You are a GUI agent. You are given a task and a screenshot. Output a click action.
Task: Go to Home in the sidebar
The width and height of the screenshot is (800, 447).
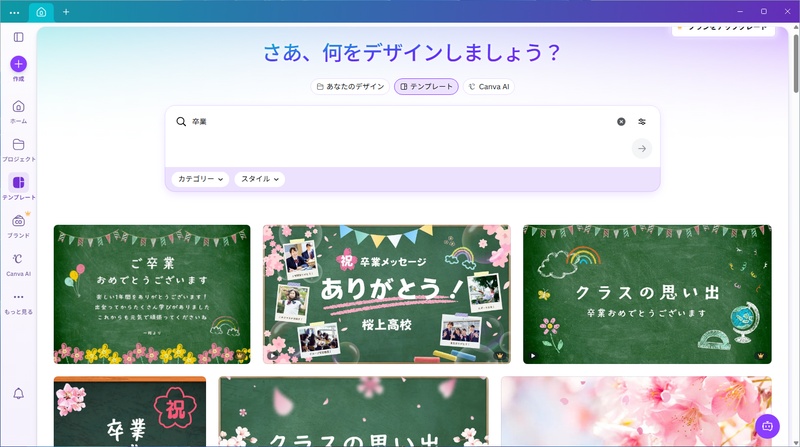[18, 112]
